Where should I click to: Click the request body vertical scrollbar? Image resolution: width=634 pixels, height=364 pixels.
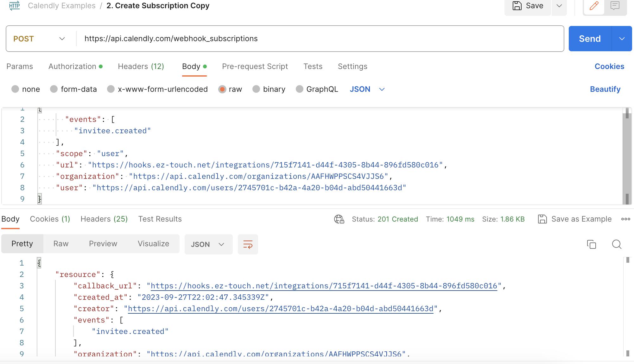627,155
